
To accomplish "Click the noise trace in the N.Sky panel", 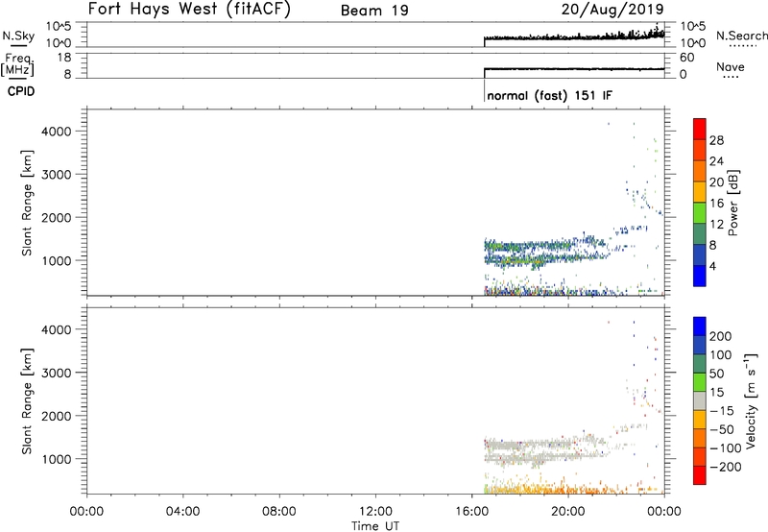I will (574, 36).
